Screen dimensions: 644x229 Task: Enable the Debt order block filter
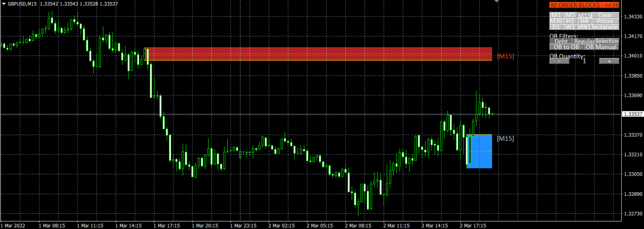[x=561, y=41]
